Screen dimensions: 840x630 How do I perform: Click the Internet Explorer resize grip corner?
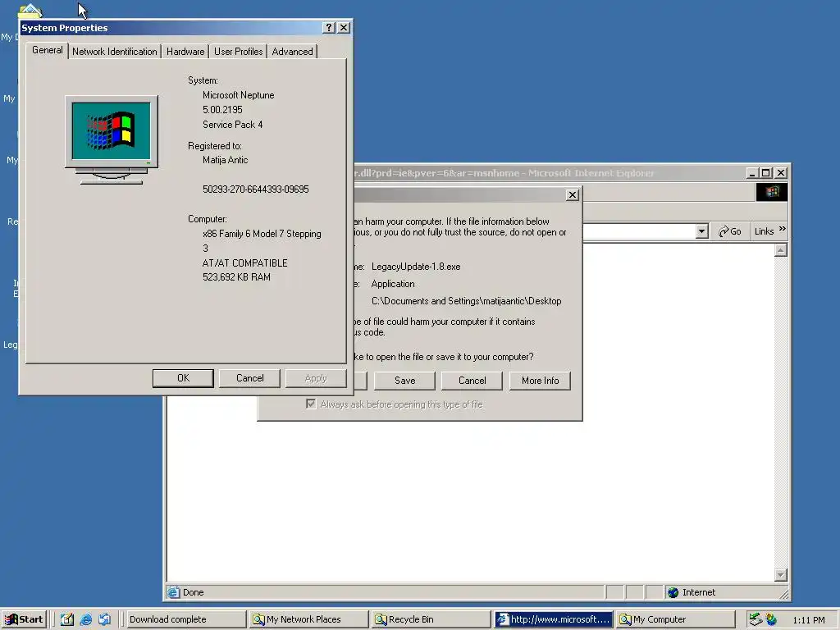tap(783, 594)
